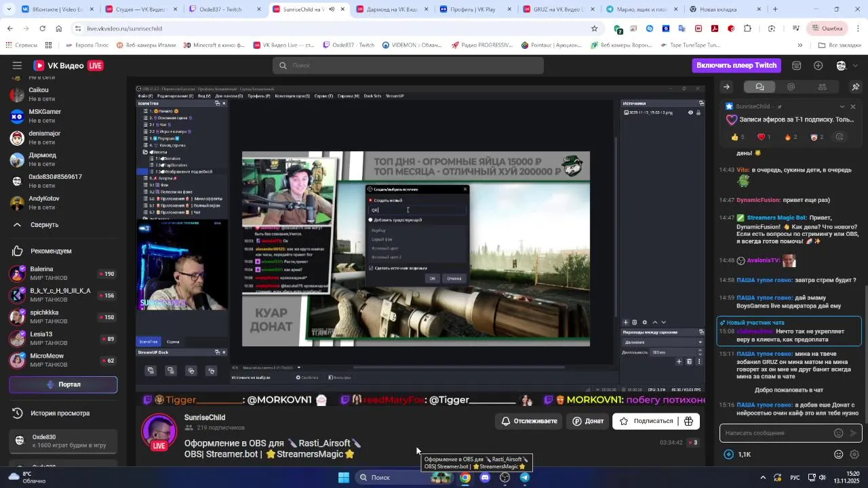Open Chrome three-dot menu
The image size is (868, 488).
(x=858, y=28)
